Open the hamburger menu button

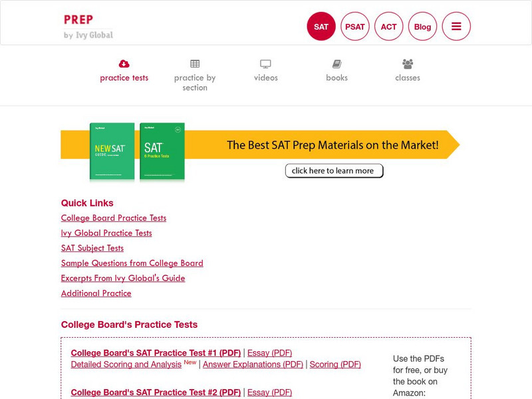click(x=456, y=27)
